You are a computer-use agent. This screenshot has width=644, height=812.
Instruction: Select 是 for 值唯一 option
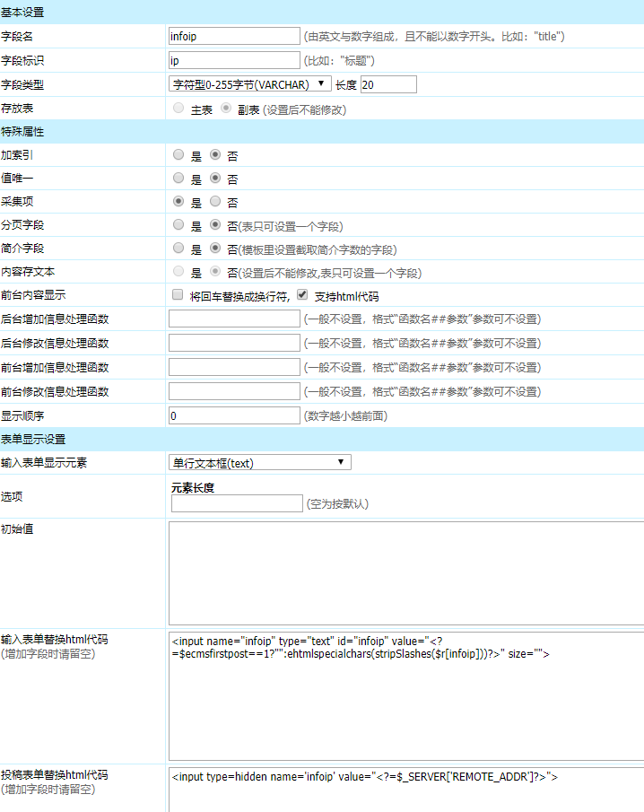click(x=178, y=179)
